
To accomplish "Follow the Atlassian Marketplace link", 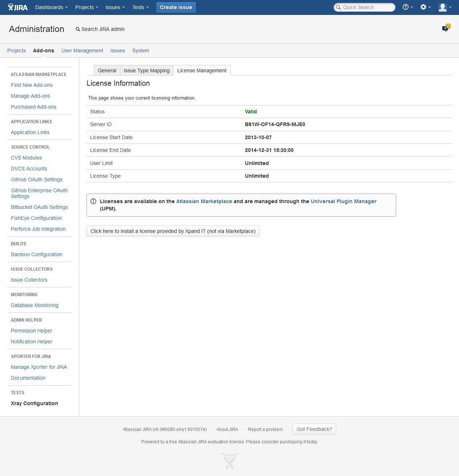I will coord(204,201).
